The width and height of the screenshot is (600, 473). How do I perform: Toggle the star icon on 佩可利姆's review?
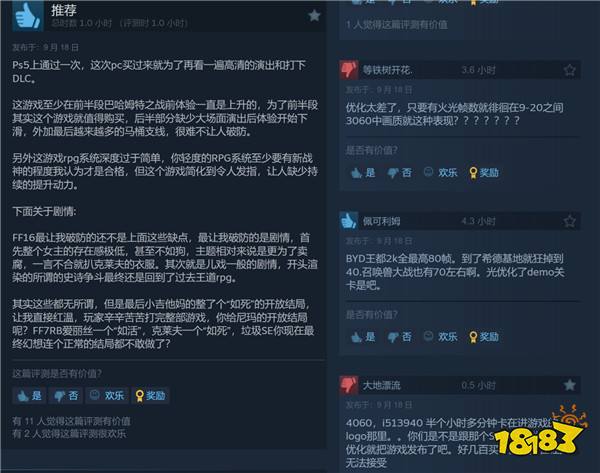[x=569, y=221]
